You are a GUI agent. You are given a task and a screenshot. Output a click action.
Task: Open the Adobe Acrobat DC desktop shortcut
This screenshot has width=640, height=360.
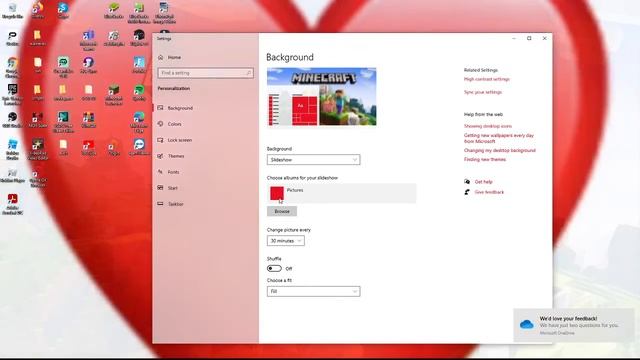[x=12, y=204]
